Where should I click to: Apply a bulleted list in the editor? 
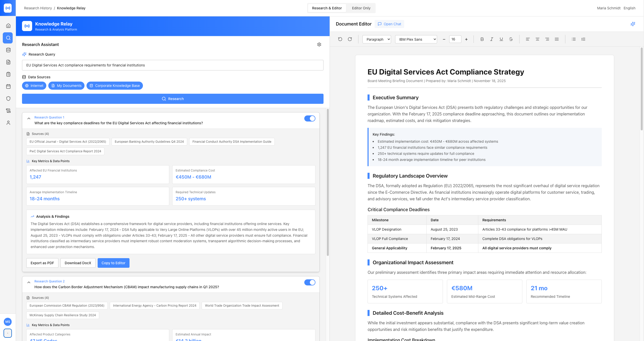pos(573,39)
